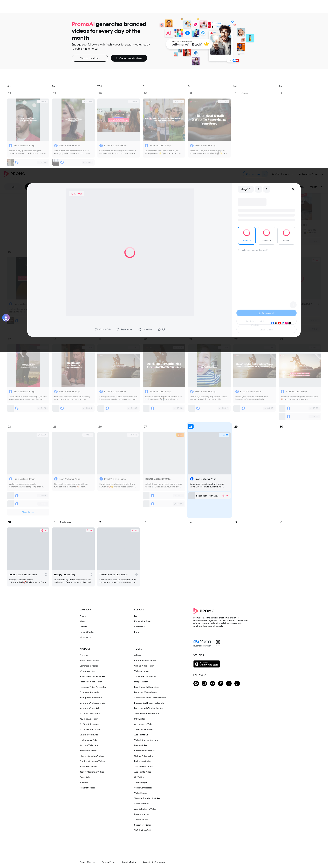Open the Knowledge Base footer link
Viewport: 328px width, 868px height.
(x=142, y=621)
